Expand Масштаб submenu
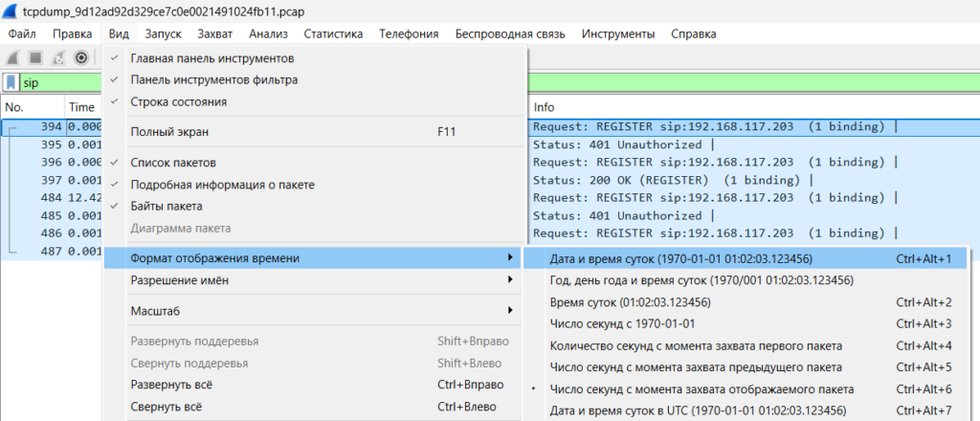The height and width of the screenshot is (421, 980). 314,310
